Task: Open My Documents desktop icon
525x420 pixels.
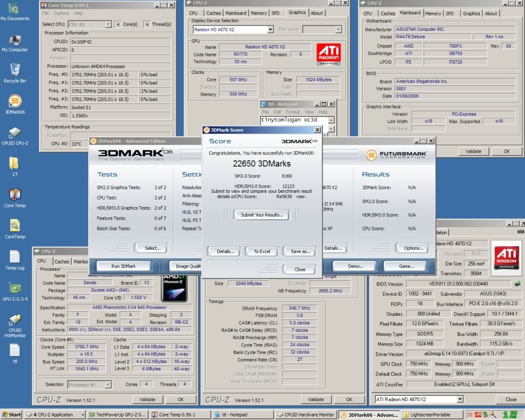Action: click(14, 11)
